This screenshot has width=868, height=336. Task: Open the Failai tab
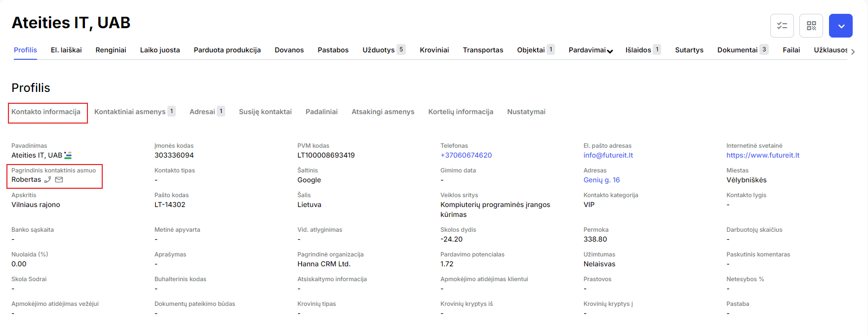coord(791,50)
